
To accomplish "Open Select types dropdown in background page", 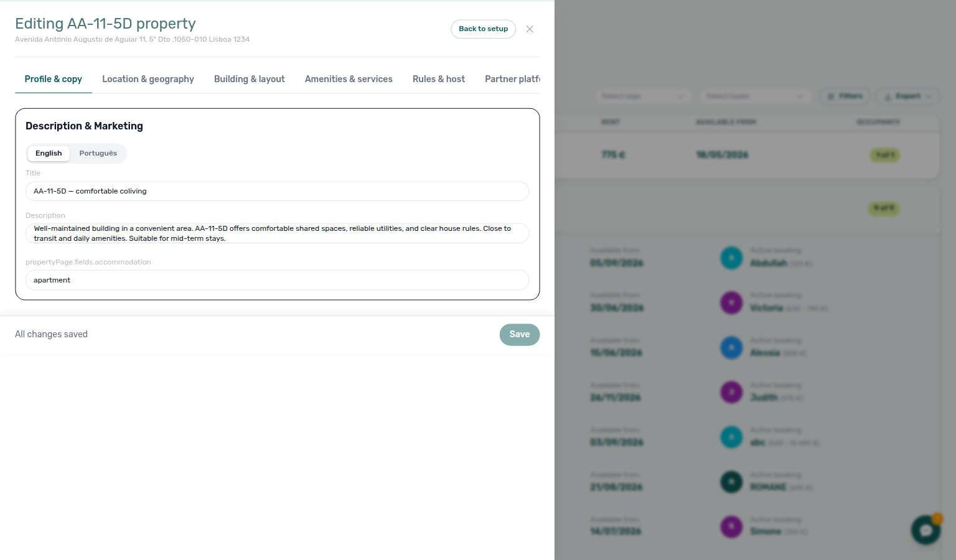I will click(756, 96).
